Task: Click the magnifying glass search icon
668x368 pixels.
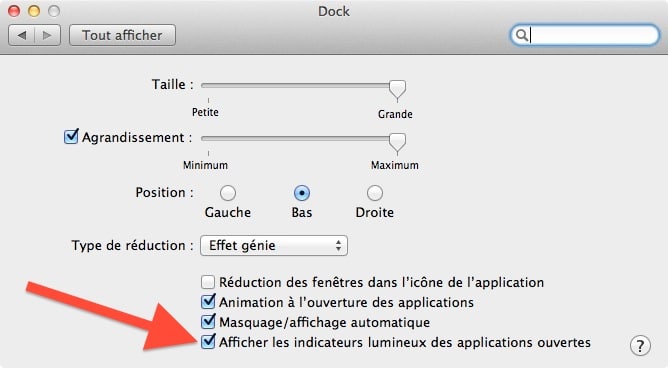Action: tap(521, 35)
